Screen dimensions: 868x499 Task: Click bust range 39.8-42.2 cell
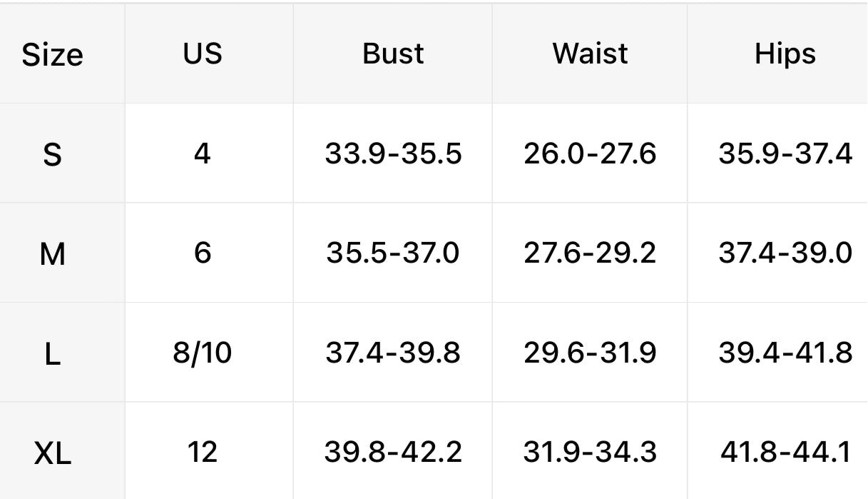[393, 452]
